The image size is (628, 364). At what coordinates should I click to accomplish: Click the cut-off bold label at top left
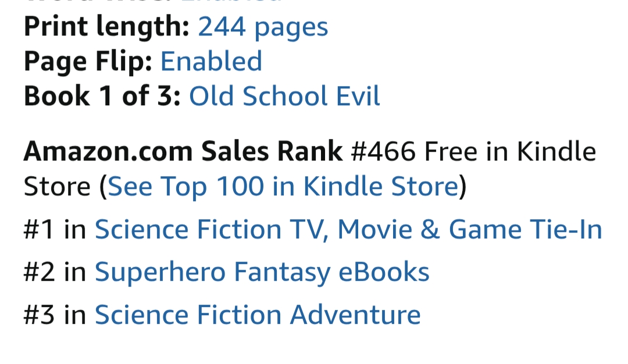[99, 2]
